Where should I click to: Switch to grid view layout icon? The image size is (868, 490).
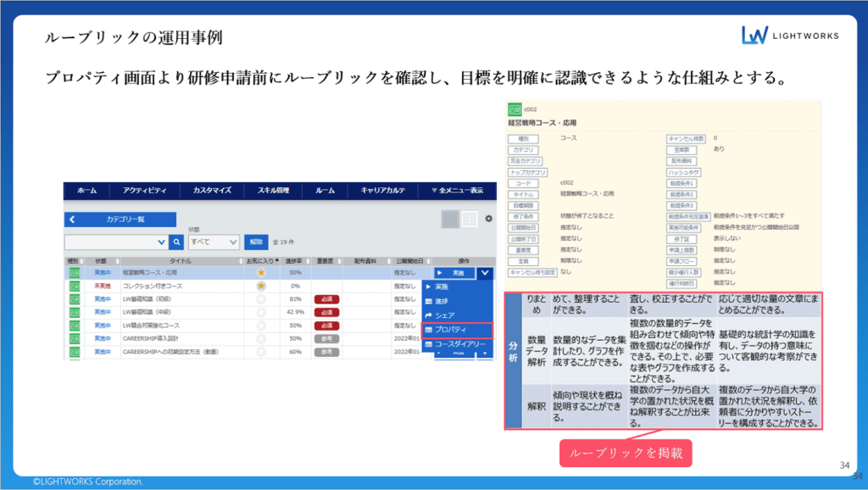click(470, 219)
